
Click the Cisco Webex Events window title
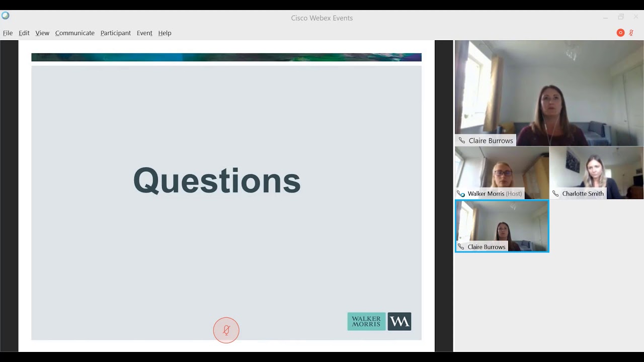point(322,18)
